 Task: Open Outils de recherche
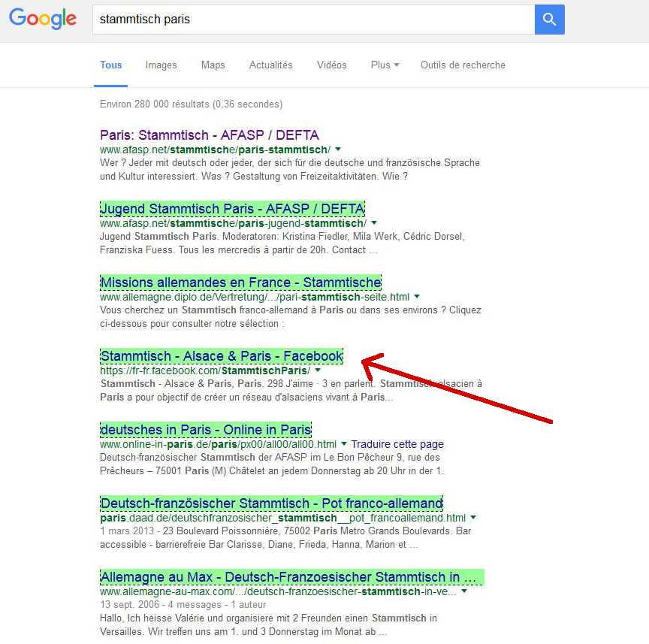pyautogui.click(x=463, y=65)
